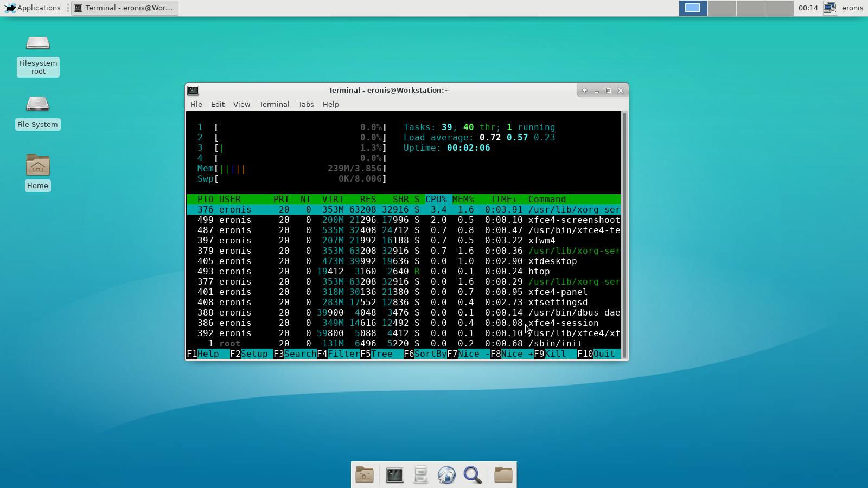Image resolution: width=868 pixels, height=488 pixels.
Task: Click the F4 Filter function key
Action: 338,354
